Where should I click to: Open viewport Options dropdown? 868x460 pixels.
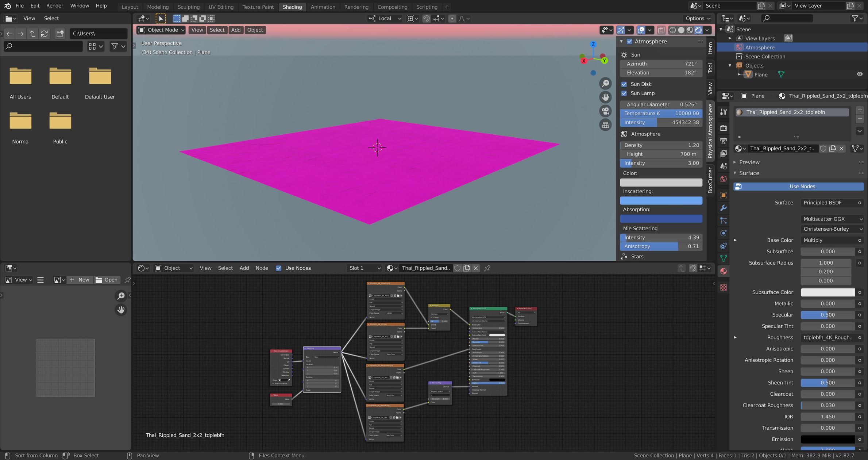pyautogui.click(x=698, y=18)
